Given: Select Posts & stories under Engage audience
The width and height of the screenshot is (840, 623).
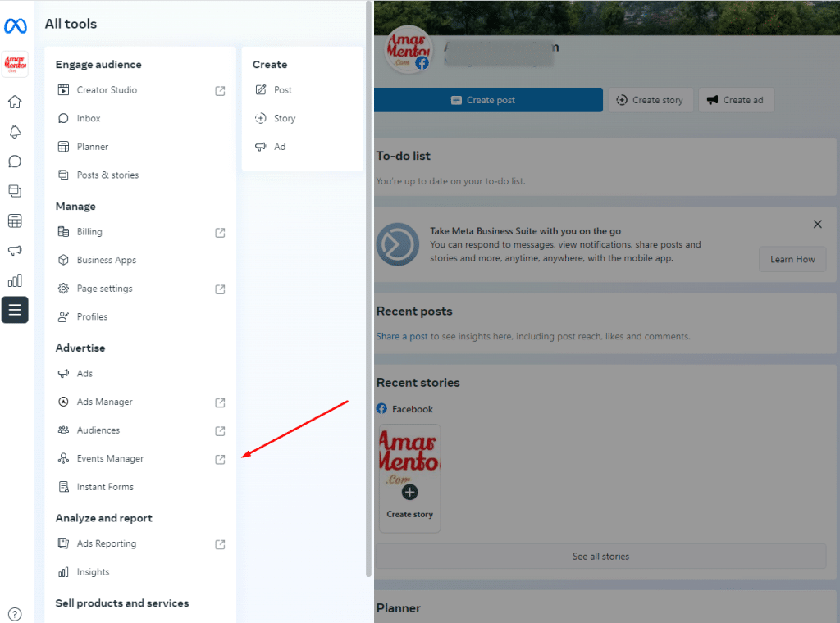Looking at the screenshot, I should pyautogui.click(x=107, y=175).
